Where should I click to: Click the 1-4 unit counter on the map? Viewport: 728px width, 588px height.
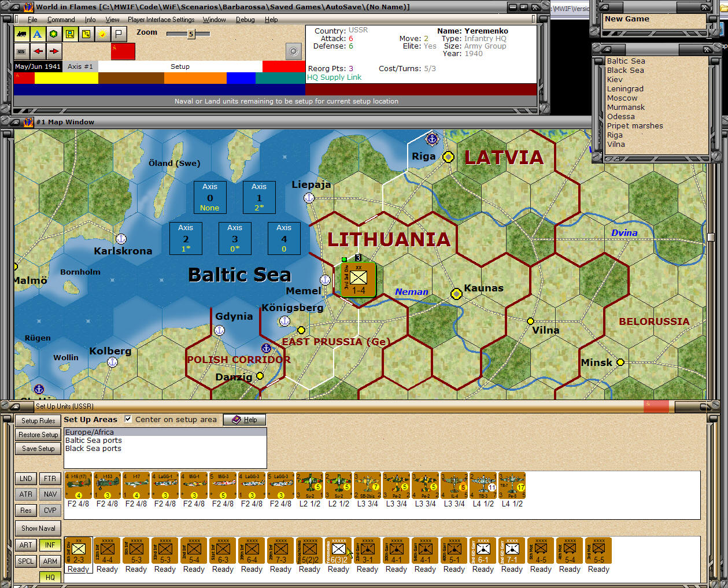click(359, 280)
